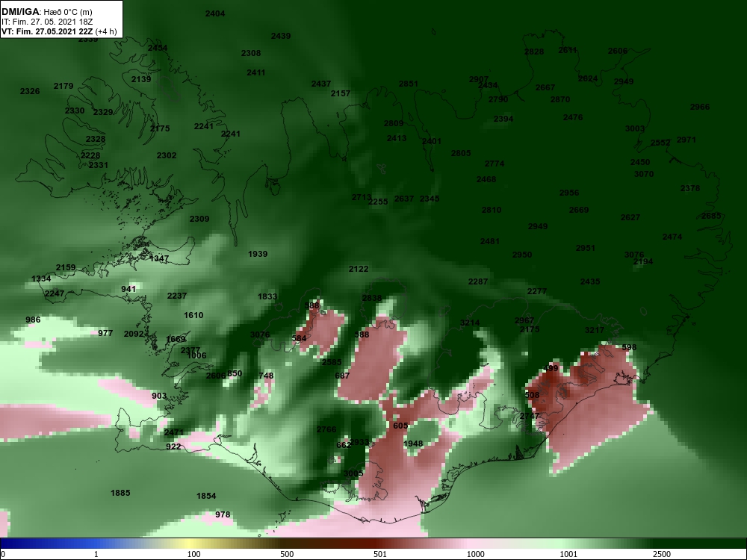Select the map value "2713"
The image size is (747, 560).
click(361, 197)
